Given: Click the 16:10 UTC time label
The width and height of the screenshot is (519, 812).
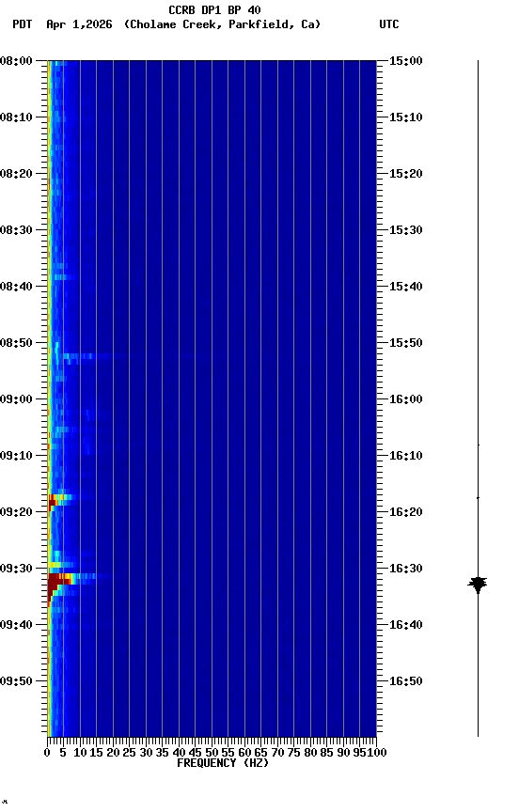Looking at the screenshot, I should 406,456.
